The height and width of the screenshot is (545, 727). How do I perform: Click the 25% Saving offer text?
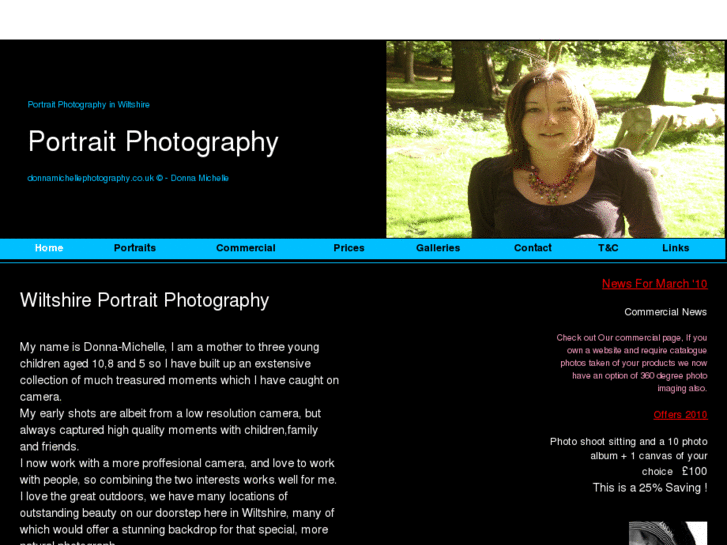pyautogui.click(x=650, y=488)
